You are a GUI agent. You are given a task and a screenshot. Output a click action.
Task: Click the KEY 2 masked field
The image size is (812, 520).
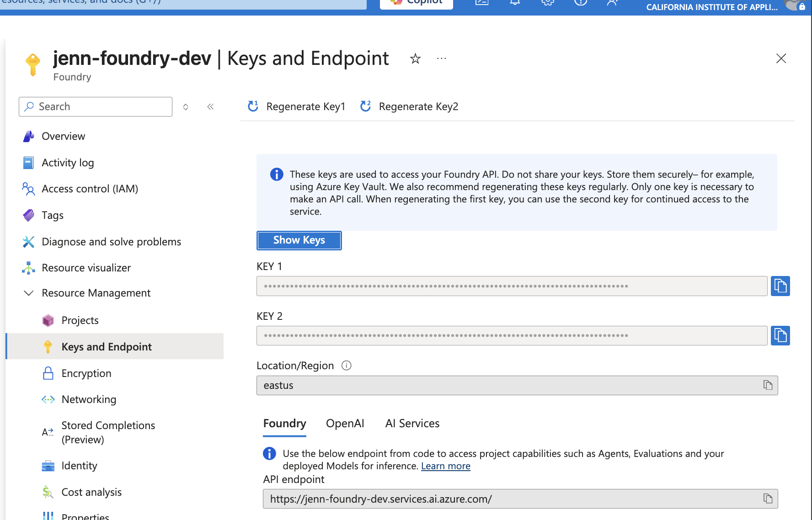512,335
